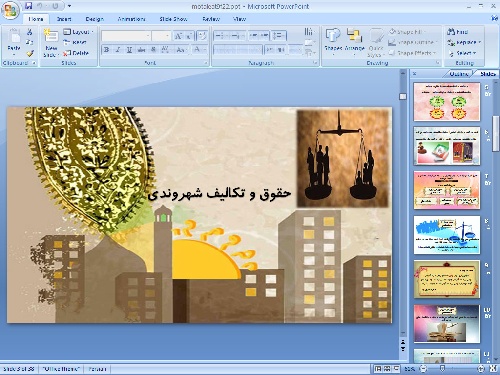Switch to the Insert ribbon tab
This screenshot has width=500, height=375.
[x=64, y=19]
